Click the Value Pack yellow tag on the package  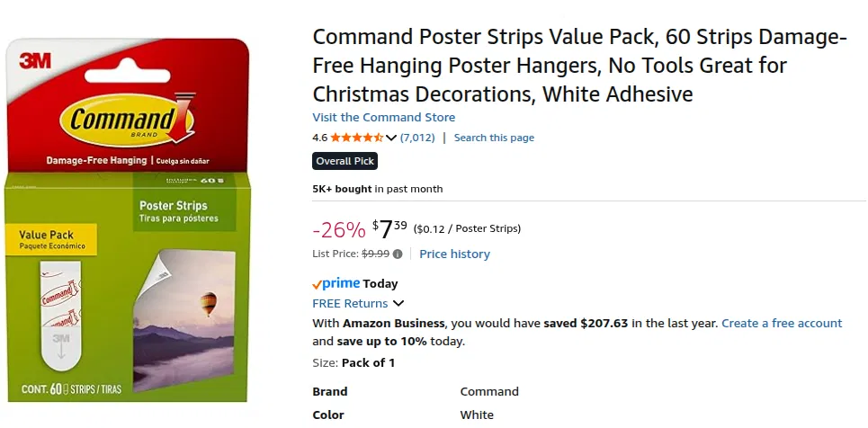point(53,239)
